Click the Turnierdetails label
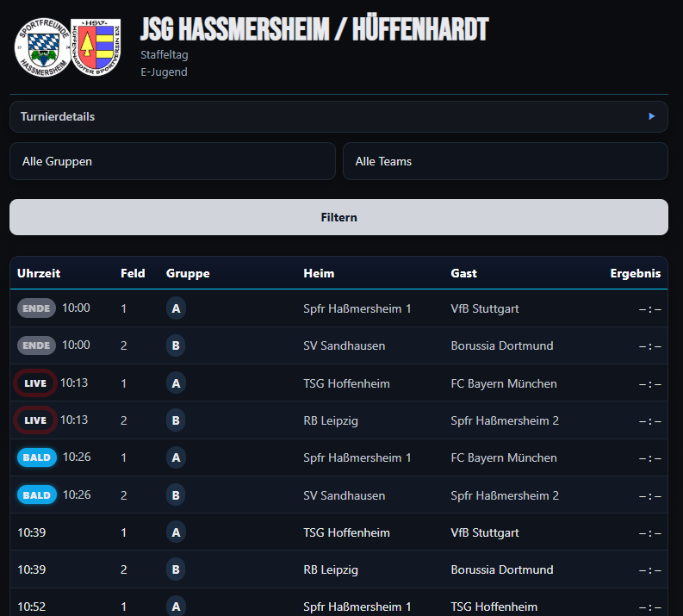Image resolution: width=683 pixels, height=616 pixels. point(58,117)
